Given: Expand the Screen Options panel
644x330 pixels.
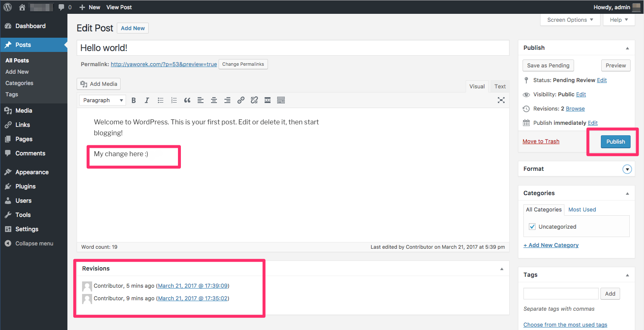Looking at the screenshot, I should (x=570, y=20).
